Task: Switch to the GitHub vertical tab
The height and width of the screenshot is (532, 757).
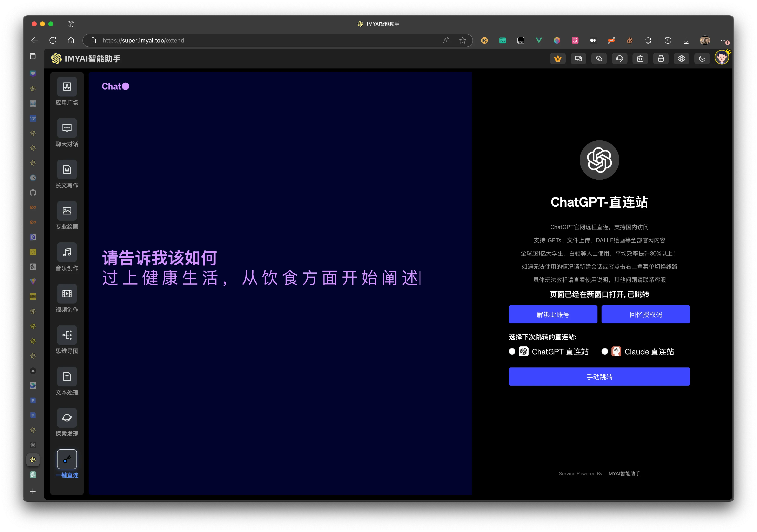Action: coord(33,193)
